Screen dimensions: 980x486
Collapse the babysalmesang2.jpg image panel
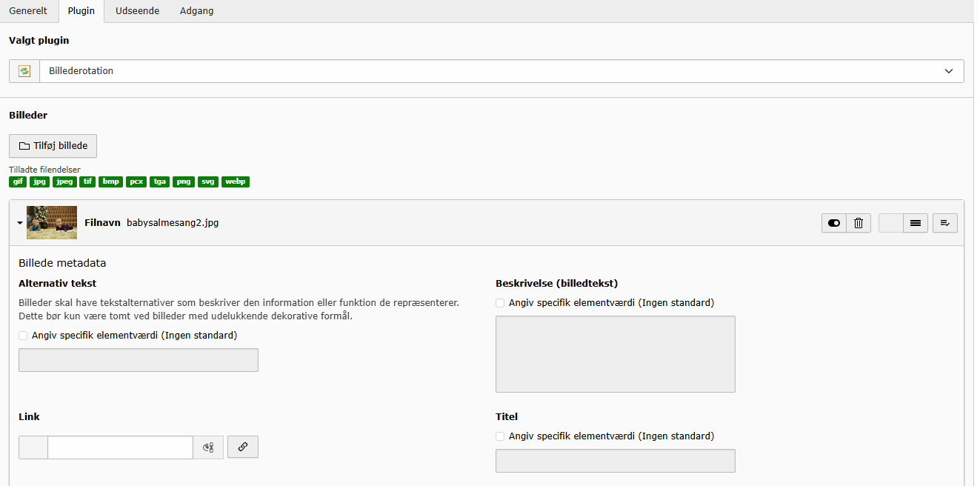click(20, 223)
